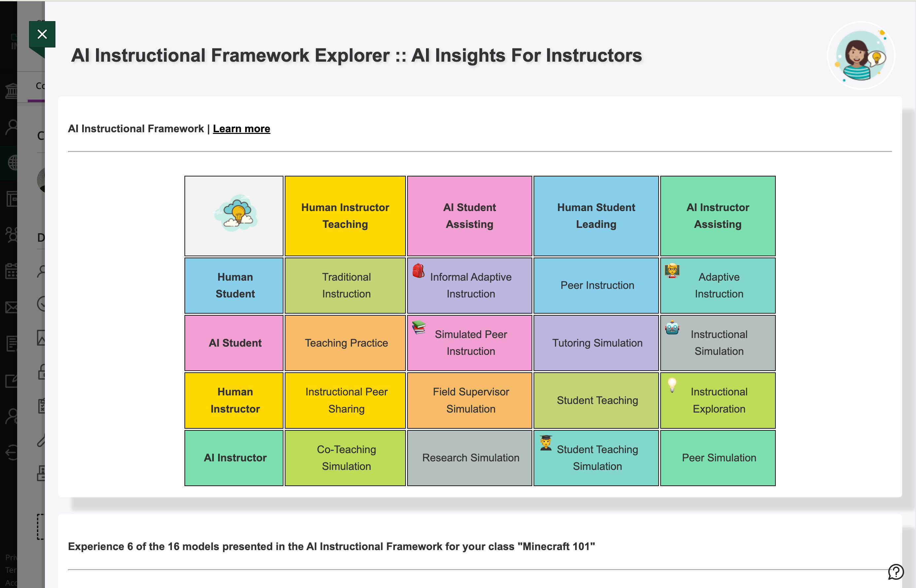Select the Informal Adaptive Instruction model

(x=471, y=286)
